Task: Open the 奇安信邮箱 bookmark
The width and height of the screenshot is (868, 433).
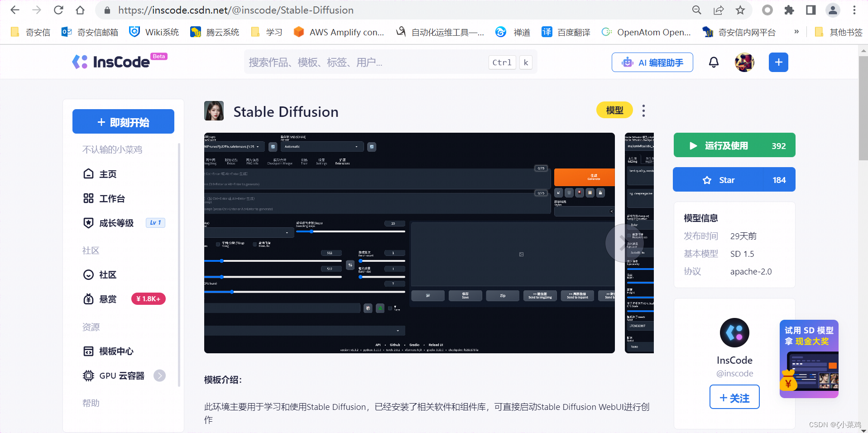Action: 90,32
